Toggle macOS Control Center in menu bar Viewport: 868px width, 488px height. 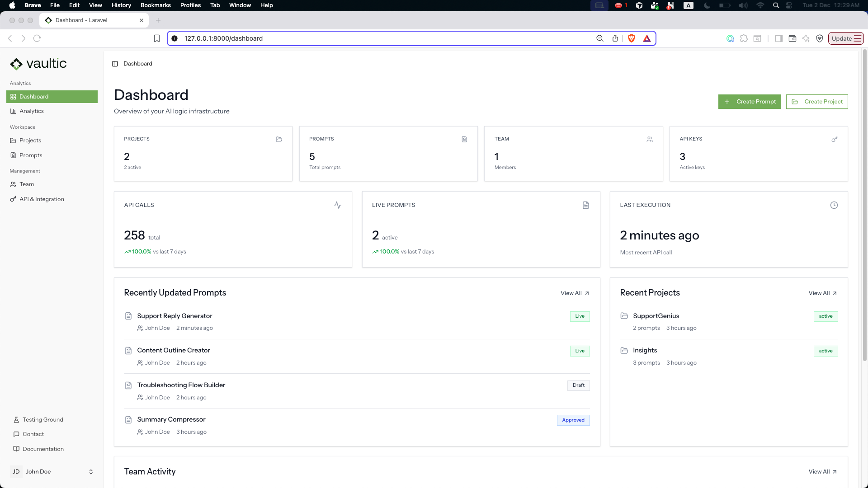coord(789,5)
